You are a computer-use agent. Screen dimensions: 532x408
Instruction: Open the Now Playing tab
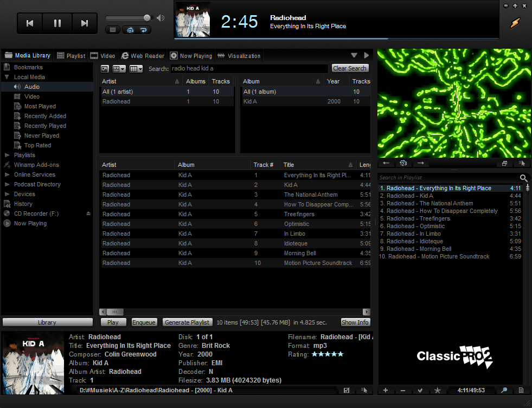pos(191,56)
